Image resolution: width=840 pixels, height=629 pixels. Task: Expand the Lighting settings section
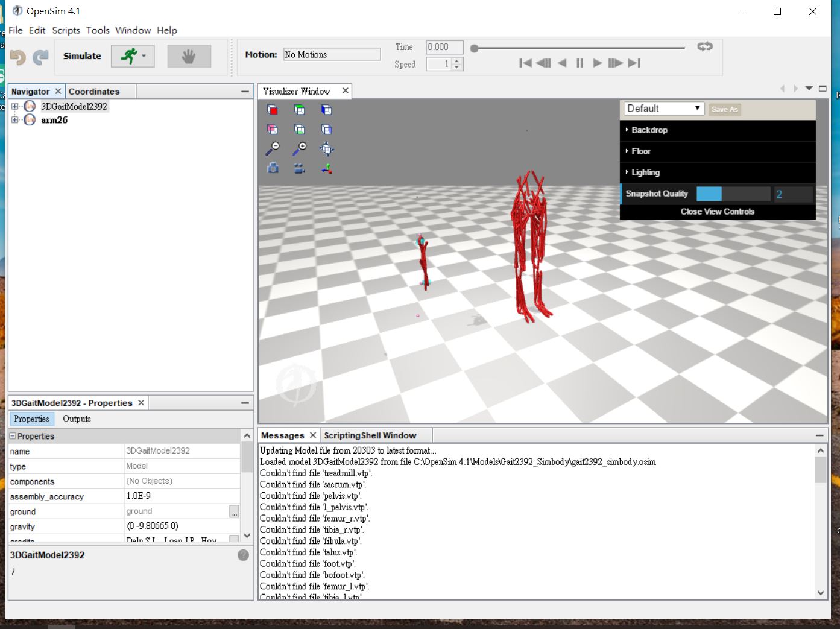718,172
